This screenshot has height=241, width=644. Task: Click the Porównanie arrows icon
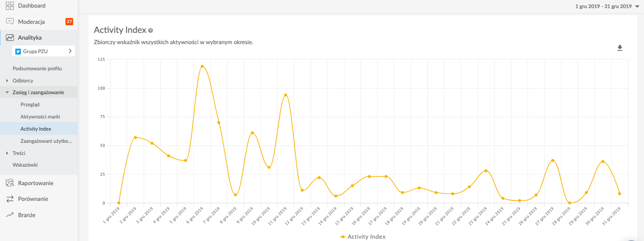click(x=9, y=199)
